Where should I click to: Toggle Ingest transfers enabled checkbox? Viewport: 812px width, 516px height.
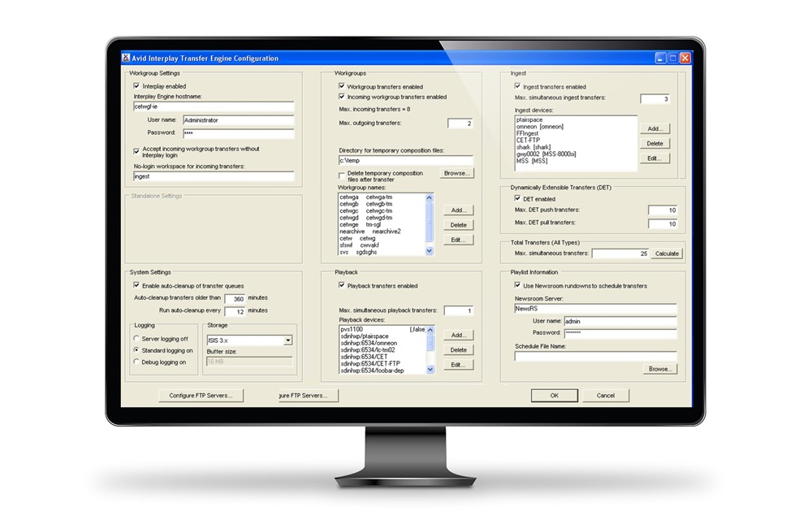(x=516, y=86)
